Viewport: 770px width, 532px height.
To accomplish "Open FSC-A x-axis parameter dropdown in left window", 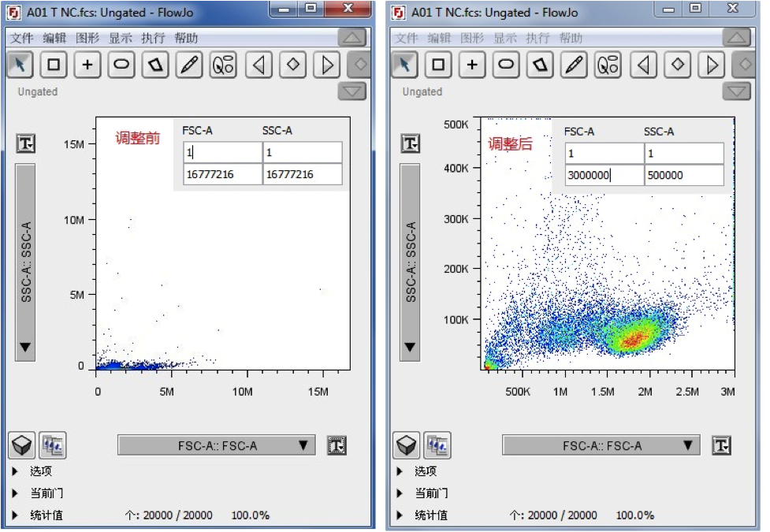I will [x=216, y=445].
